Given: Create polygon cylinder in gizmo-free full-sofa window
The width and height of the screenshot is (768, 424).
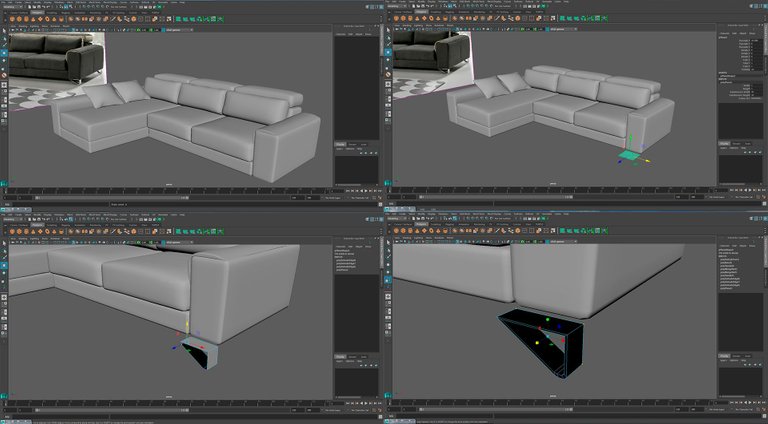Looking at the screenshot, I should pyautogui.click(x=26, y=19).
